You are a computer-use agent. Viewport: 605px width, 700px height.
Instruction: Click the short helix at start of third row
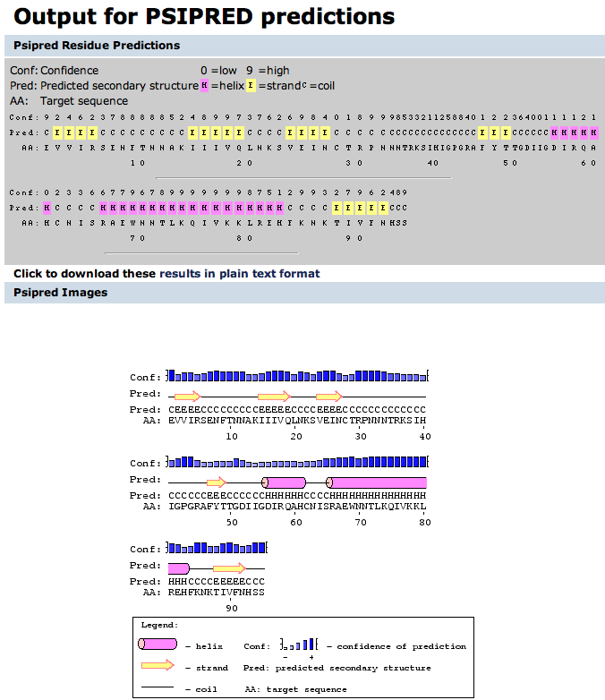[178, 568]
